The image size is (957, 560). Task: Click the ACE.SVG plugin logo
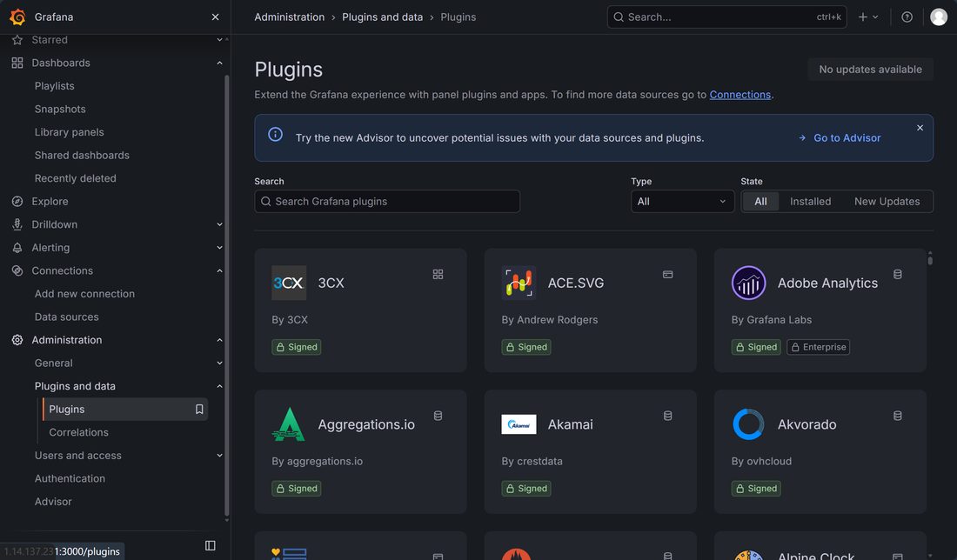[x=519, y=283]
